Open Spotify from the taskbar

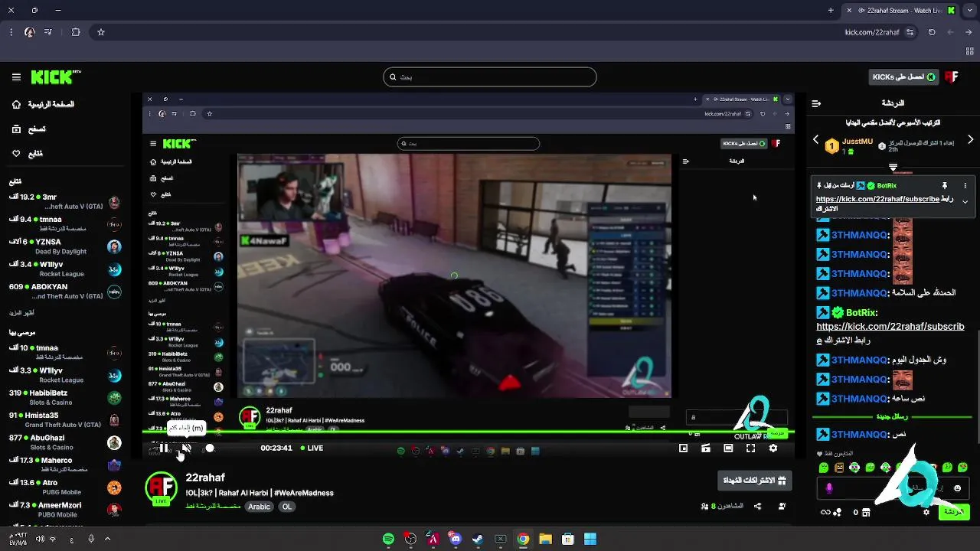click(388, 539)
